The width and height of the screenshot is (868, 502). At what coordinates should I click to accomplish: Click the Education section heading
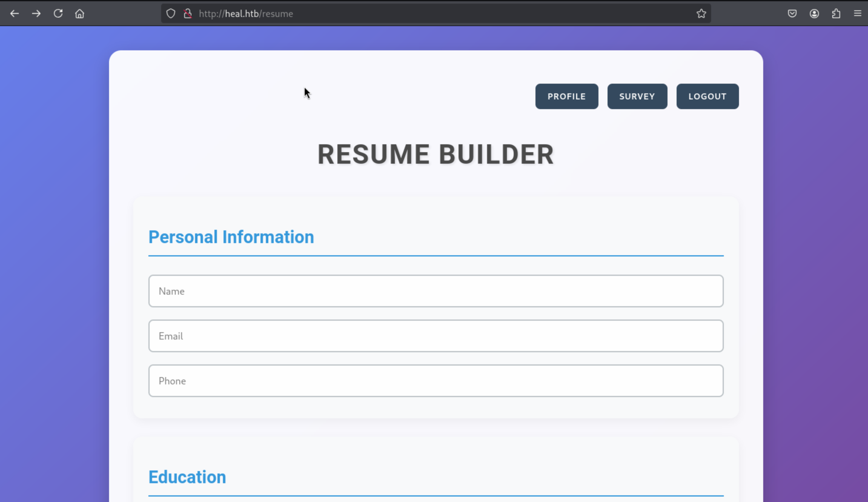pos(187,477)
